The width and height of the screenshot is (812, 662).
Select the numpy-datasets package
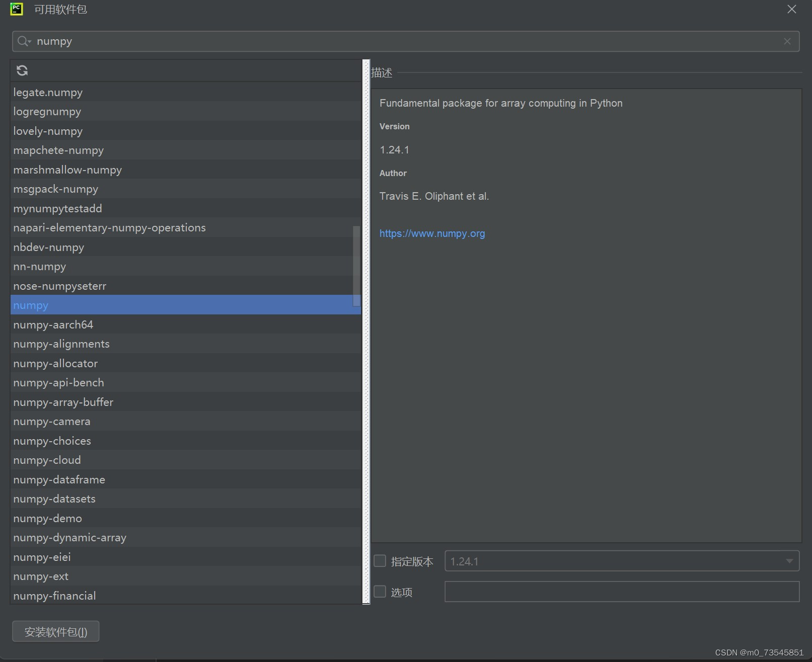click(x=185, y=499)
